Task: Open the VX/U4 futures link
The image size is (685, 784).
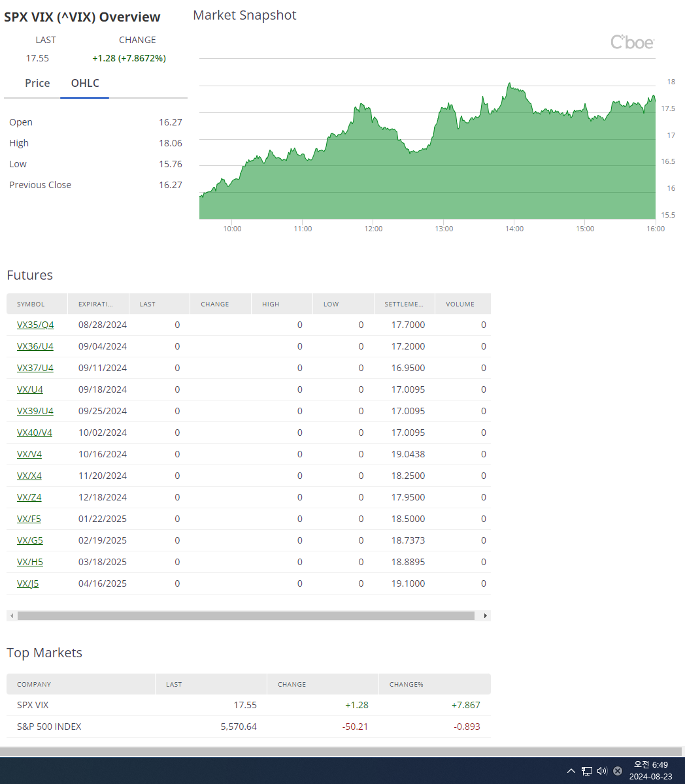Action: 30,389
